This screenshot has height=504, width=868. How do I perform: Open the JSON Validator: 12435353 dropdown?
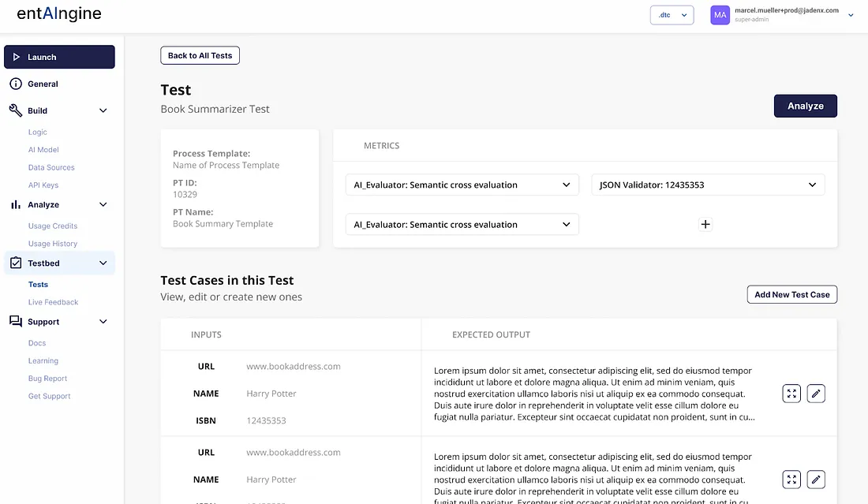click(708, 185)
